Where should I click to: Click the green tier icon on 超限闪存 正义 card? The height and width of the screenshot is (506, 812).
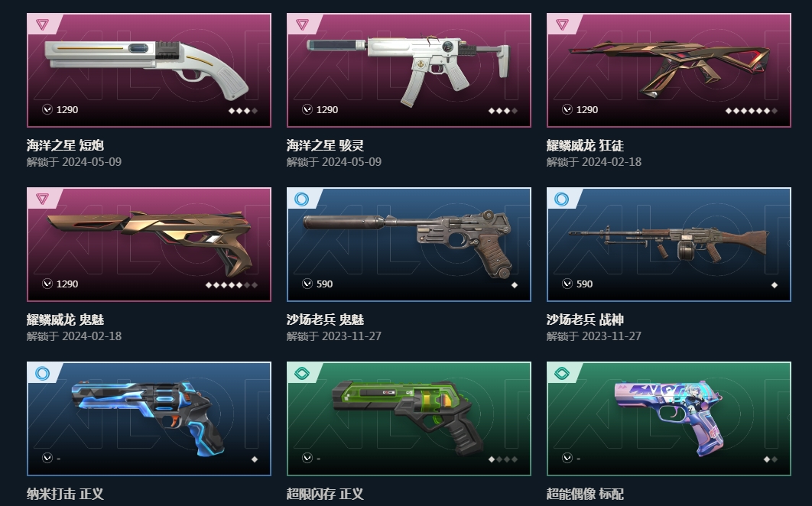(301, 373)
